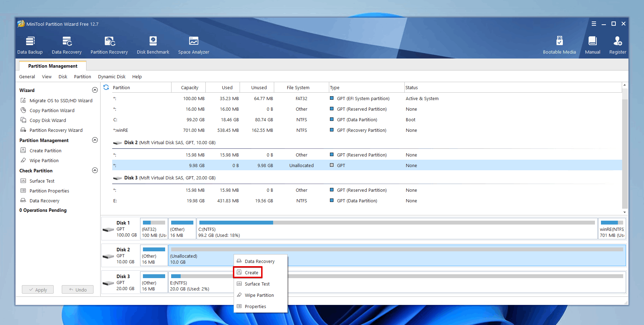This screenshot has width=644, height=325.
Task: Open the Data Backup tool
Action: point(30,45)
